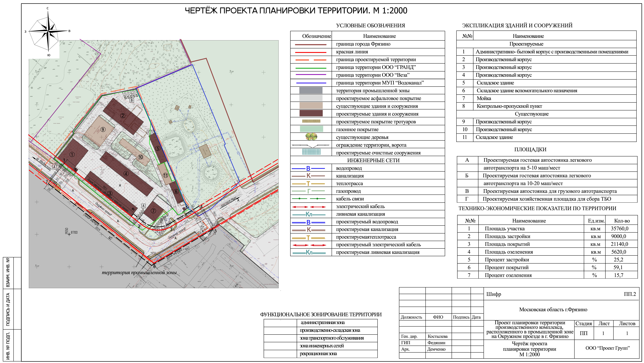The width and height of the screenshot is (644, 363).
Task: Click the 'ООО "Проект Групп"' company cell
Action: 607,348
